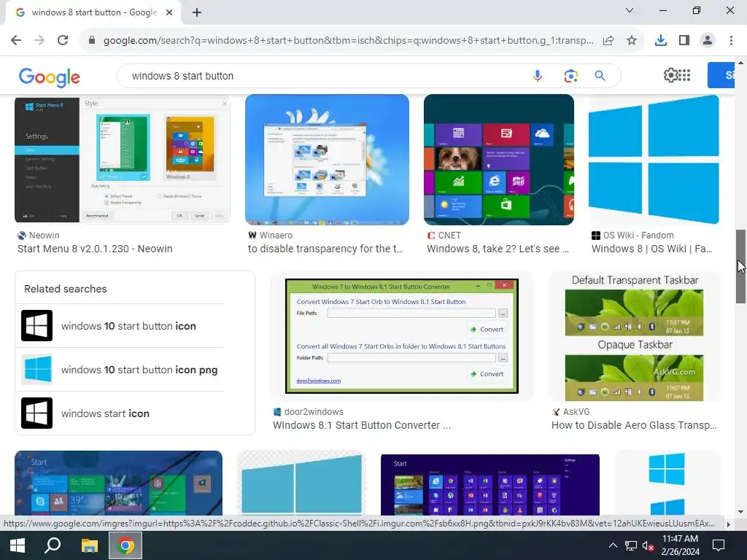The image size is (747, 560).
Task: Click the blue Sign in button
Action: click(x=721, y=75)
